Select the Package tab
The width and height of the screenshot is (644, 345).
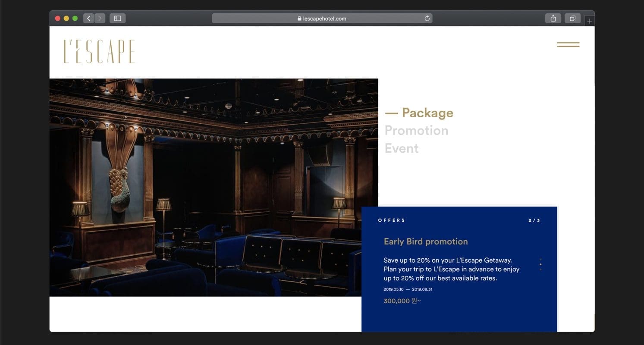[x=427, y=113]
